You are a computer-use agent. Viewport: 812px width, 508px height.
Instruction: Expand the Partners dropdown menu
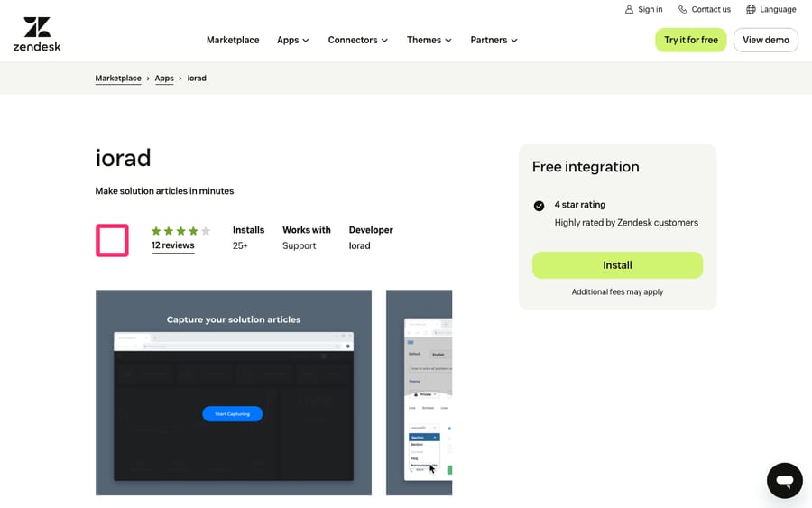(494, 40)
